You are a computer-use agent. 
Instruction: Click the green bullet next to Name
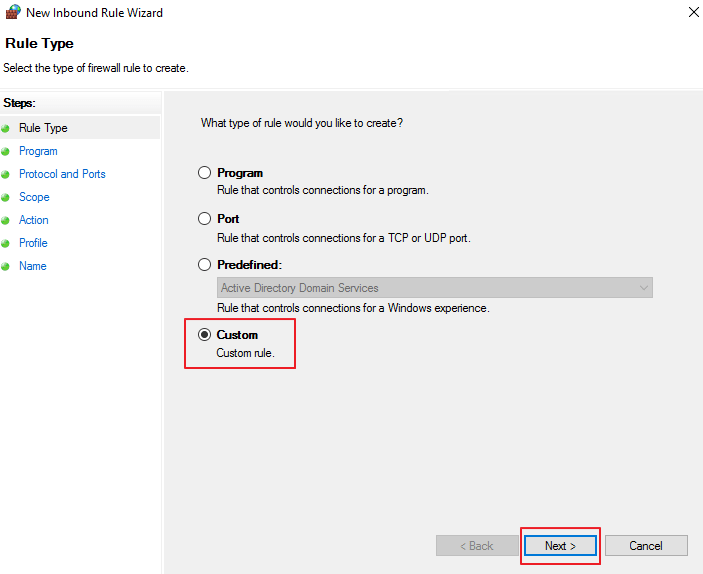5,266
